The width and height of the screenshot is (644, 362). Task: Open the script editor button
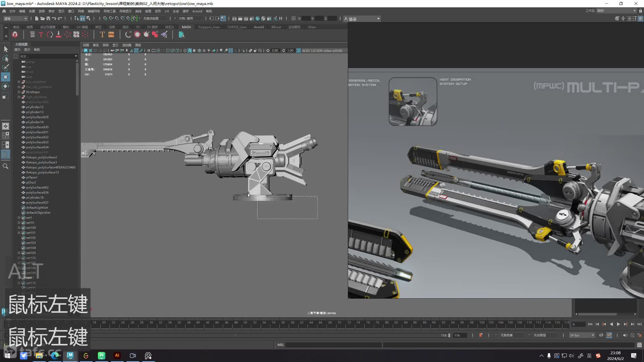[639, 345]
